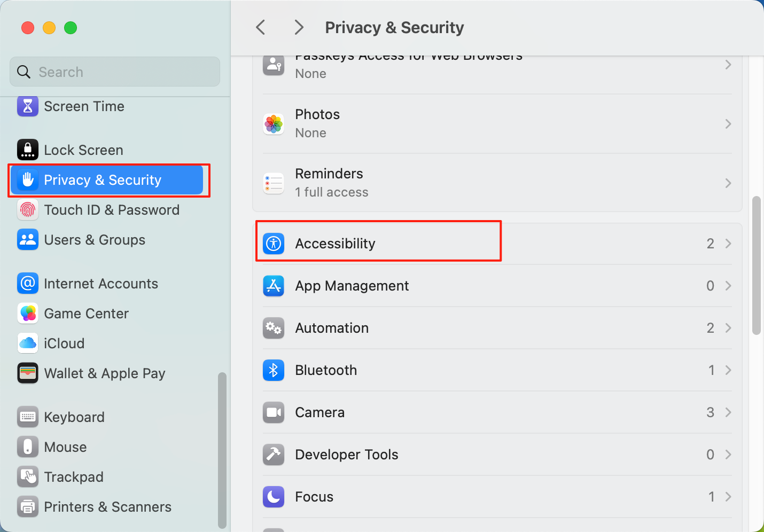This screenshot has height=532, width=764.
Task: Click the Camera privacy icon
Action: tap(274, 412)
